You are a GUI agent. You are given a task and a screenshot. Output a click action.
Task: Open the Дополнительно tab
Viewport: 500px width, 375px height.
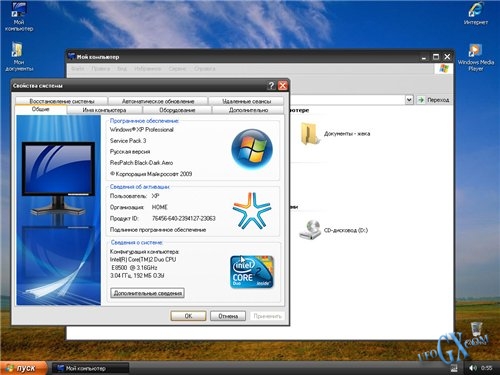[x=248, y=110]
